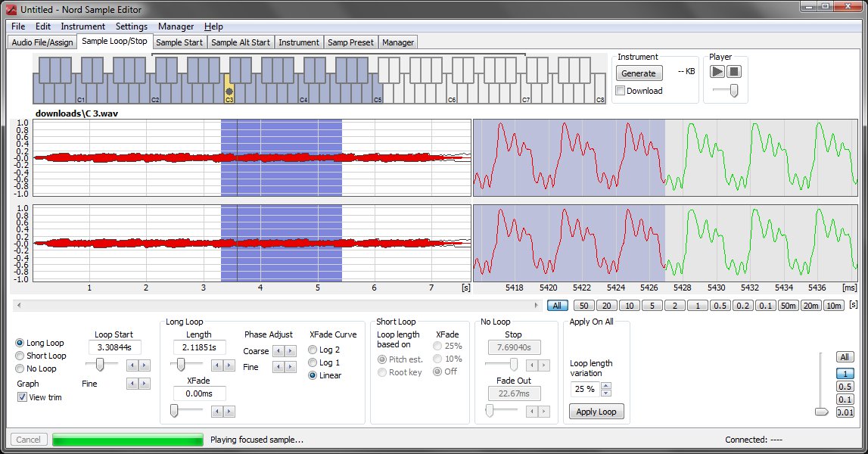Image resolution: width=868 pixels, height=454 pixels.
Task: Open the Settings menu
Action: tap(131, 26)
